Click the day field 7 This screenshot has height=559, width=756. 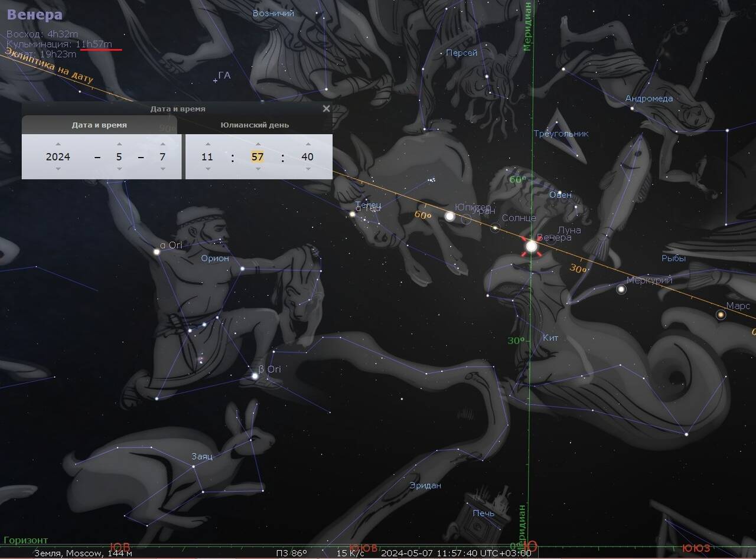point(162,156)
